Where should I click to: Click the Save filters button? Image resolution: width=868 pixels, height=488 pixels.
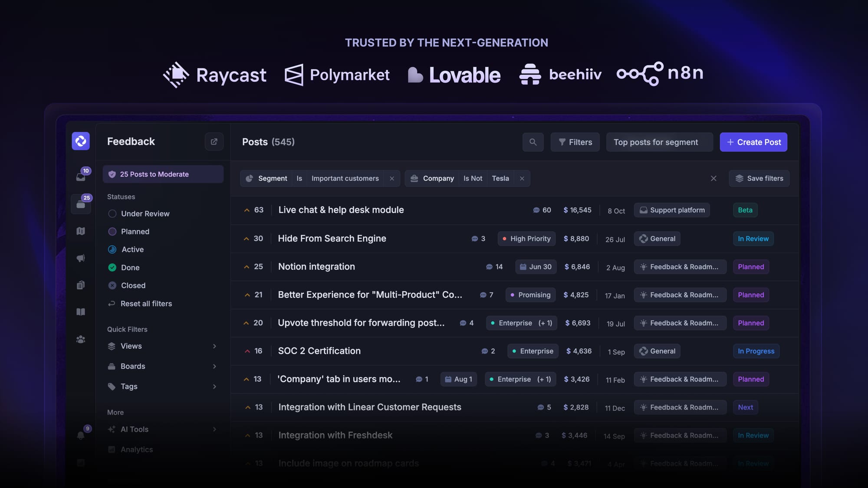pos(759,178)
